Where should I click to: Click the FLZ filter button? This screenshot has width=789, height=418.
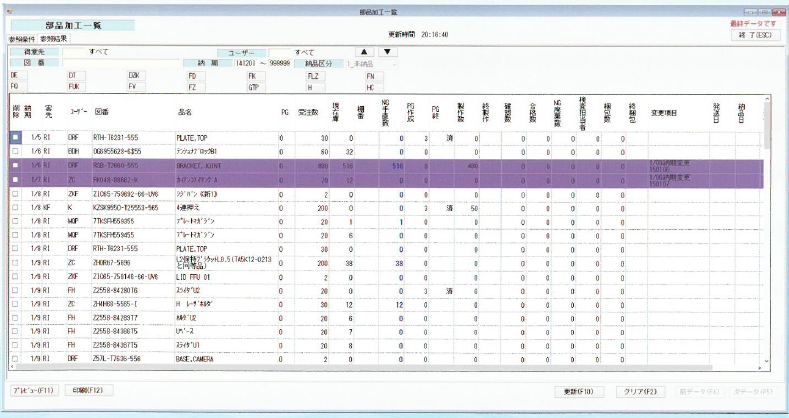[316, 76]
